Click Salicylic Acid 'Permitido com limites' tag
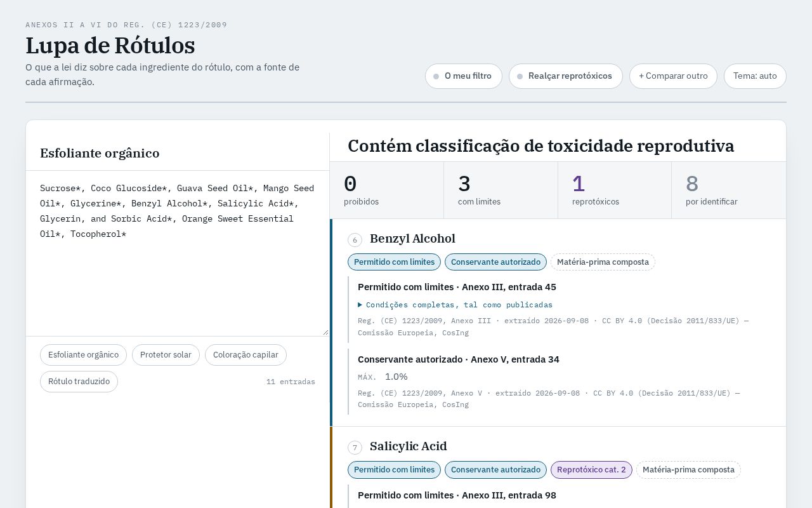The height and width of the screenshot is (508, 812). point(394,470)
